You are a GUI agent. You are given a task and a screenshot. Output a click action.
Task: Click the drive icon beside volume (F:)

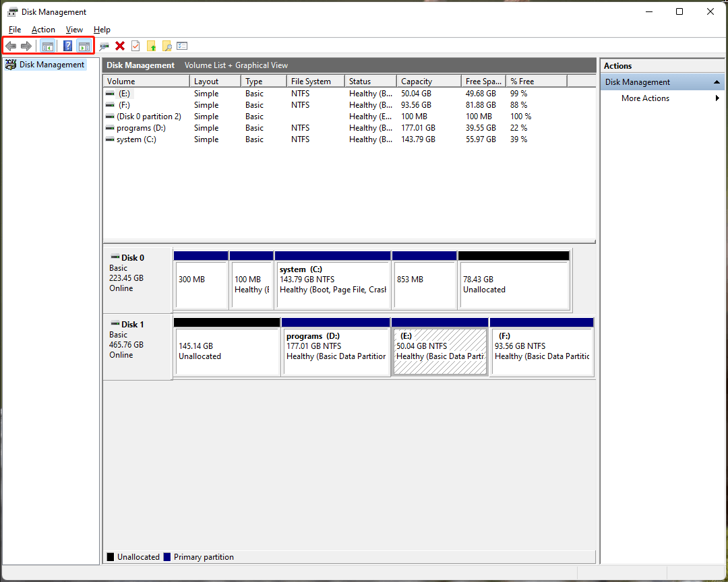pos(109,105)
